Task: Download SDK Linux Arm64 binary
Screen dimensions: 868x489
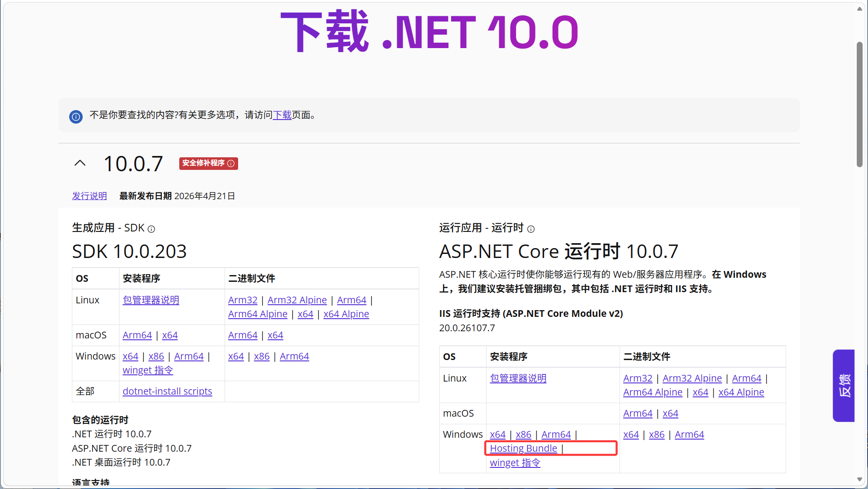Action: click(x=352, y=300)
